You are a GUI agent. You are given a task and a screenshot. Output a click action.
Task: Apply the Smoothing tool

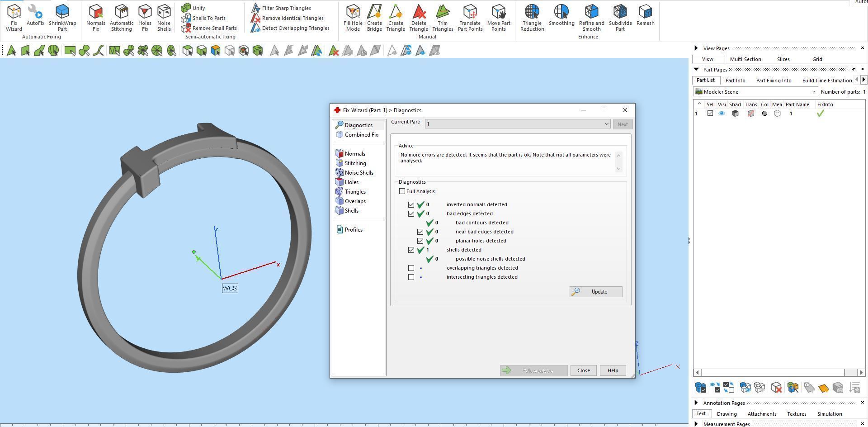[x=561, y=15]
